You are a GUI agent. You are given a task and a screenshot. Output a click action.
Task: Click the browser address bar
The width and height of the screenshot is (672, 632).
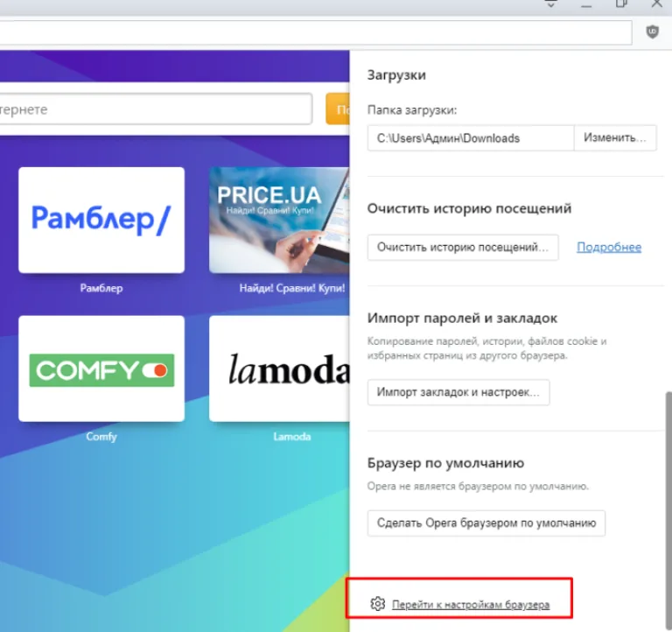pos(316,32)
